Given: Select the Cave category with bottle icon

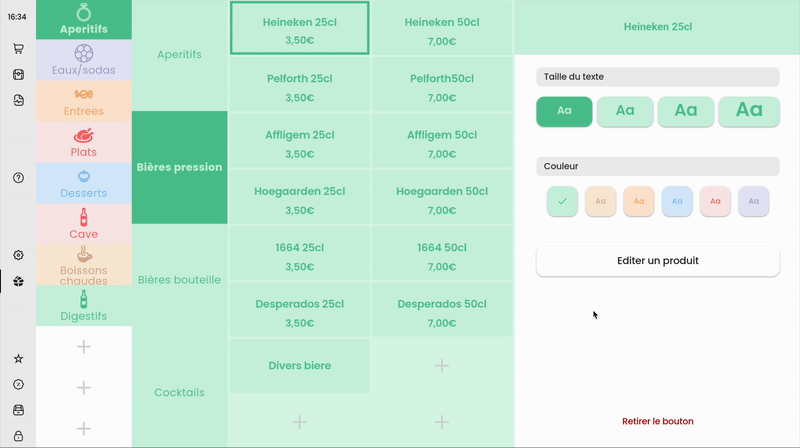Looking at the screenshot, I should point(84,224).
